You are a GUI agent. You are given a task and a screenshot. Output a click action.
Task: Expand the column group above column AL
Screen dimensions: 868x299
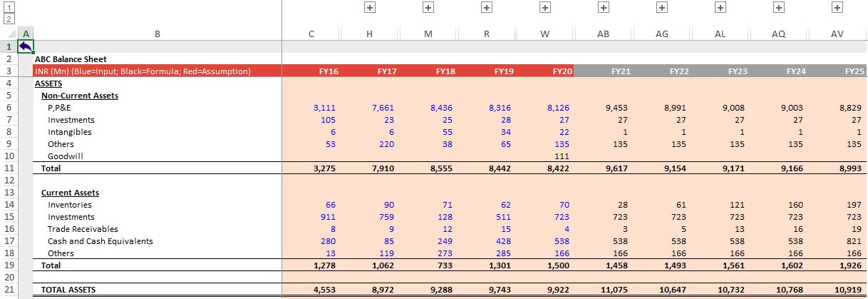coord(720,7)
